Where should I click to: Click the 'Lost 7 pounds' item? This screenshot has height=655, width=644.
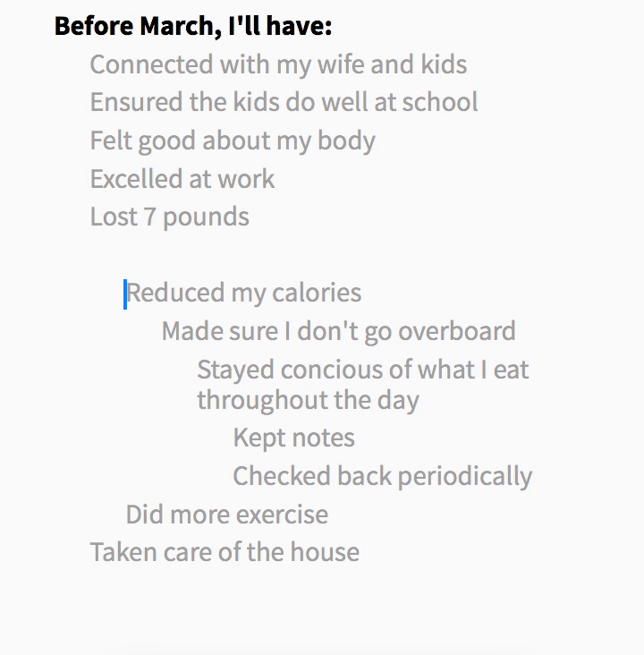[x=170, y=217]
